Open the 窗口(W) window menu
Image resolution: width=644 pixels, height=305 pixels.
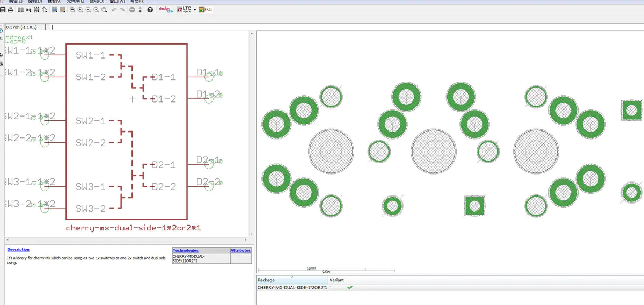pyautogui.click(x=117, y=2)
